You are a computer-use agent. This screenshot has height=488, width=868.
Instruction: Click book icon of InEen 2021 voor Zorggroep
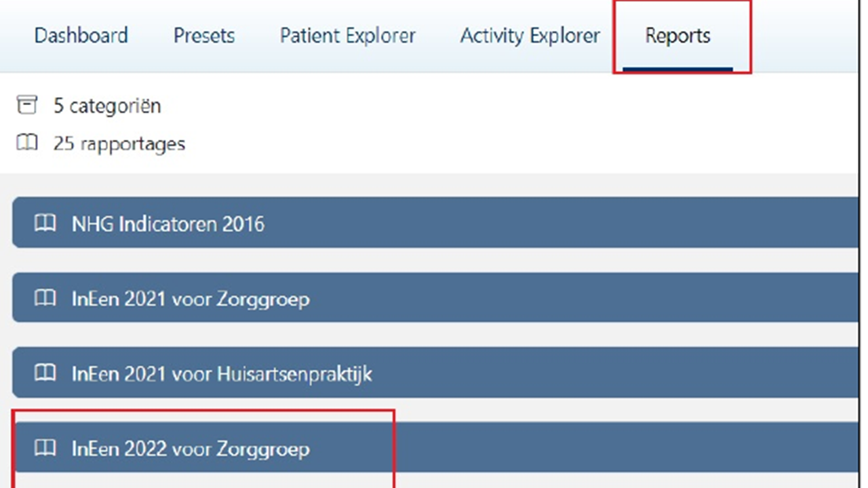coord(45,298)
